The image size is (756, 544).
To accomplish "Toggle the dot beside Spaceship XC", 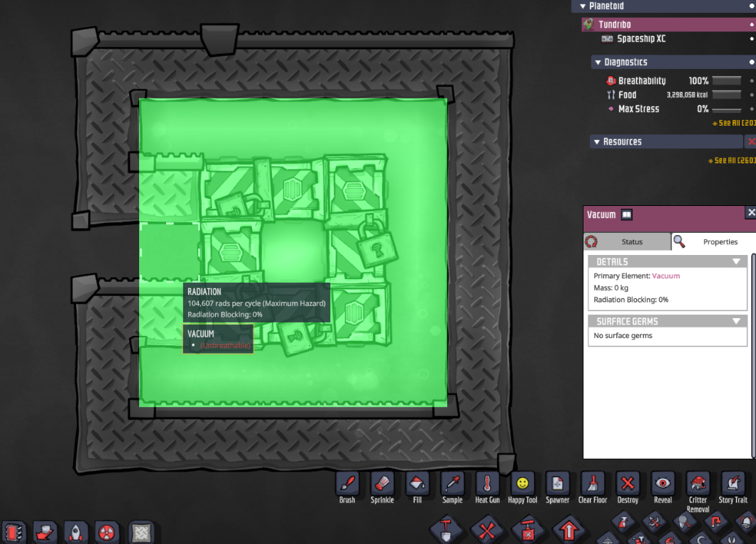I will pos(752,38).
